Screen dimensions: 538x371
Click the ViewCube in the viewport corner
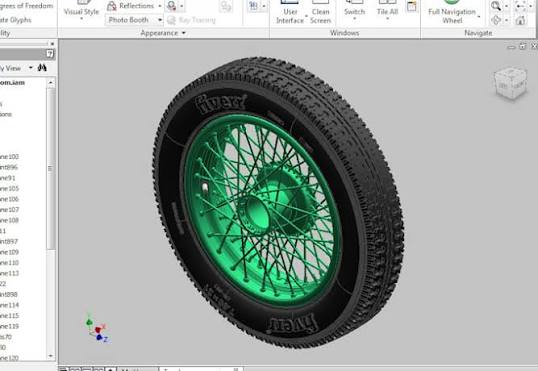pyautogui.click(x=510, y=83)
